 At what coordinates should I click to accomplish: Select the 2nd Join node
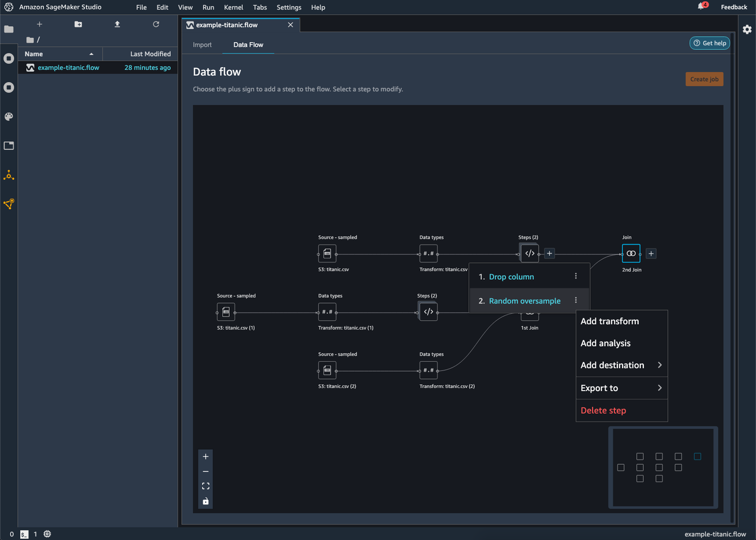click(631, 253)
